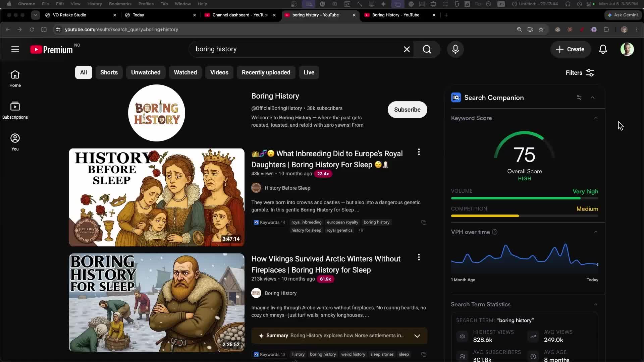Filter results to Live
The width and height of the screenshot is (644, 362).
(309, 72)
